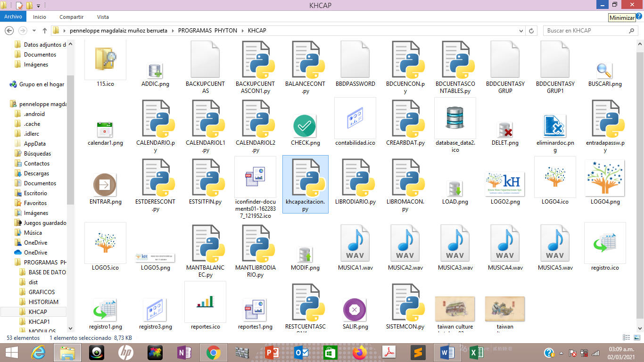Select DELET.png delete database icon
Viewport: 644px width, 362px height.
505,130
